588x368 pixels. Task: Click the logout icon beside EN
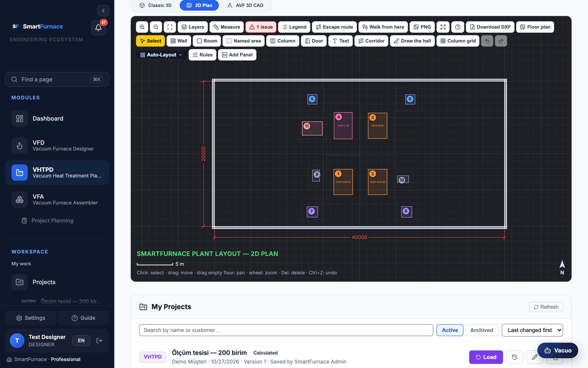pyautogui.click(x=99, y=340)
